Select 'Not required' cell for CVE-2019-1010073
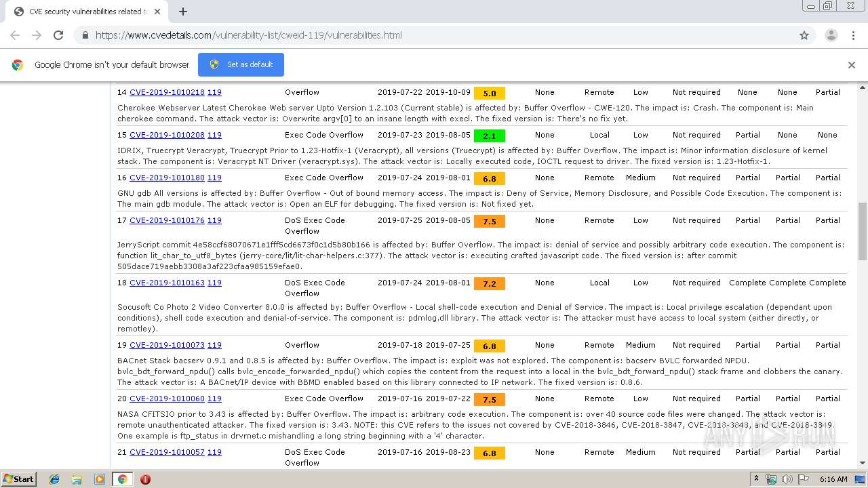The image size is (868, 488). [696, 345]
